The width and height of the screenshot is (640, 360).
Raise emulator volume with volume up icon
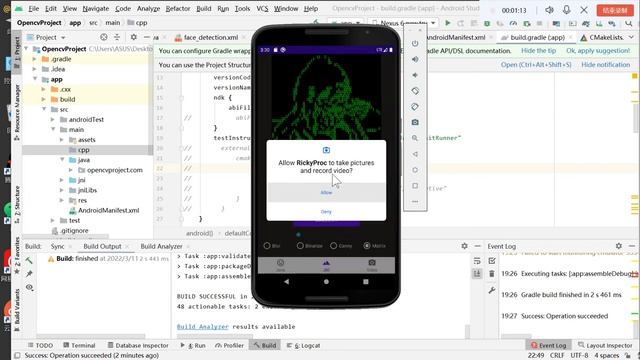(x=415, y=59)
